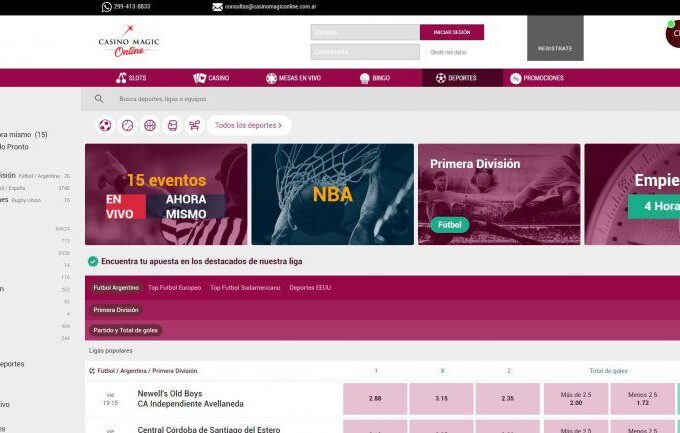Select the Deportes EEUU tab
This screenshot has width=680, height=433.
310,288
